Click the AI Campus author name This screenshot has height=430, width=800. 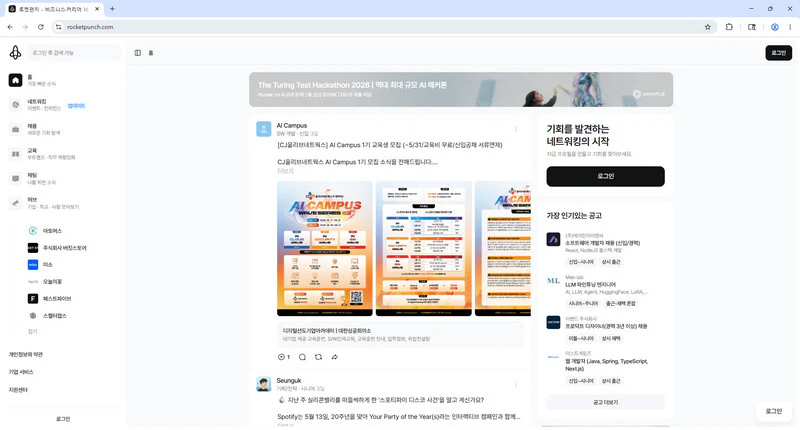[292, 125]
